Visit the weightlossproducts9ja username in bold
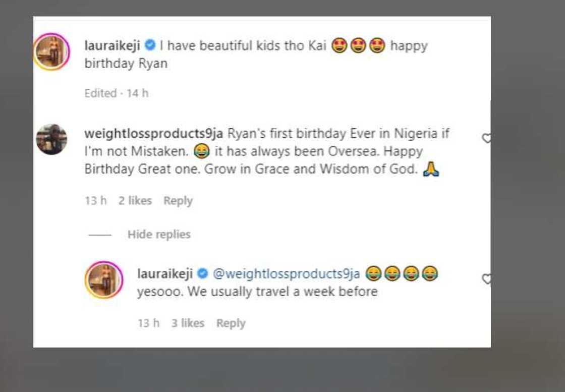 [153, 134]
